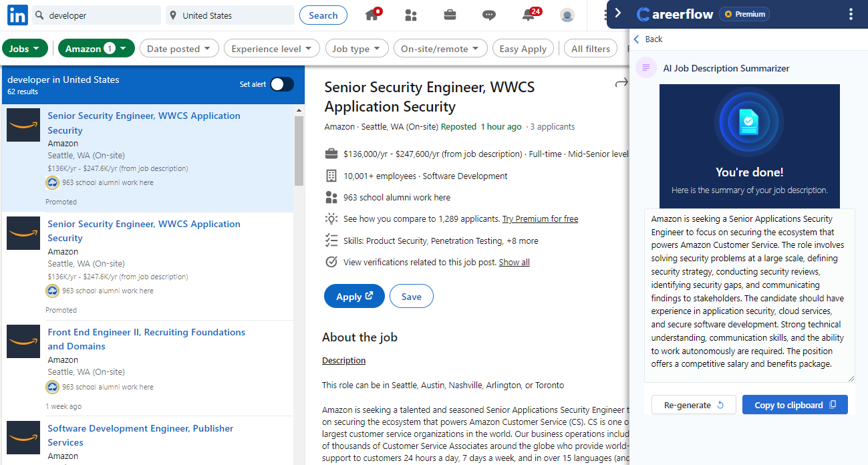Check notifications via the bell icon
868x465 pixels.
click(x=527, y=14)
